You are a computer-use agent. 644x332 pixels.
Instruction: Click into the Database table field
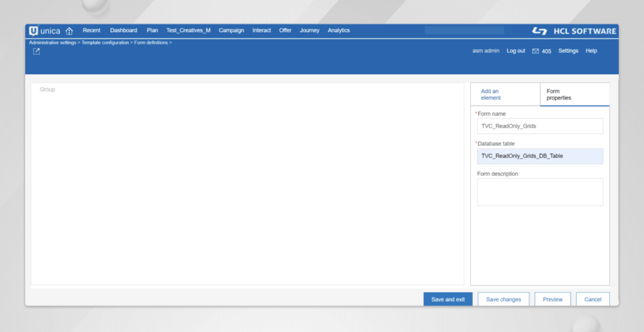pyautogui.click(x=540, y=156)
